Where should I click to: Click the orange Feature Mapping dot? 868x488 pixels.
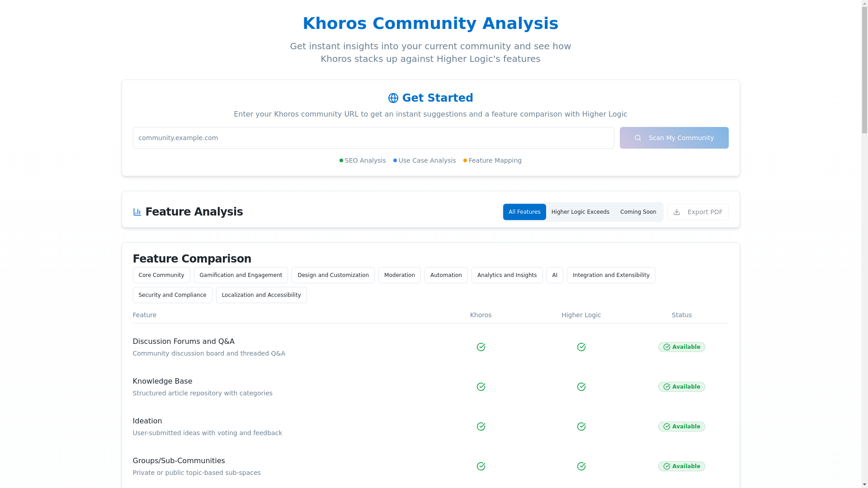(x=465, y=160)
